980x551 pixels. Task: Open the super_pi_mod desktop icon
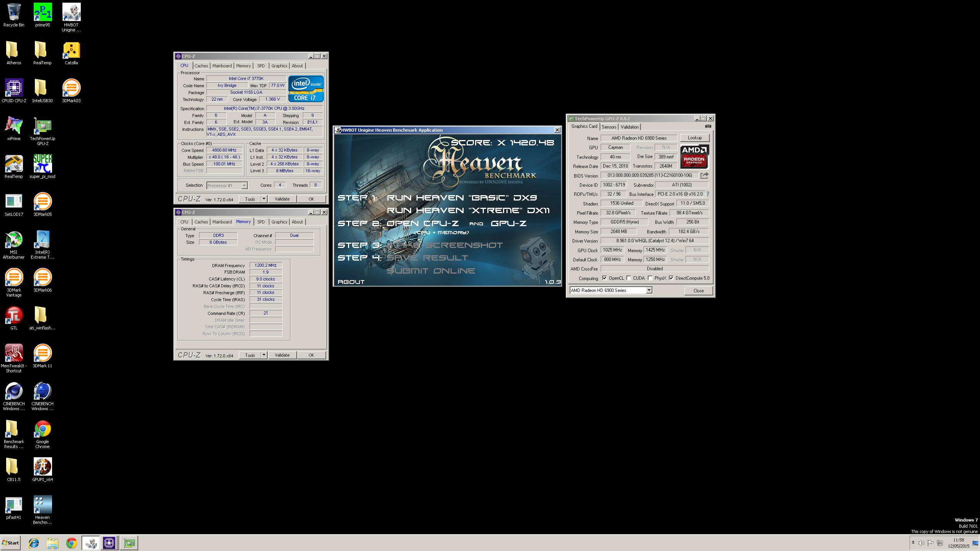tap(42, 167)
